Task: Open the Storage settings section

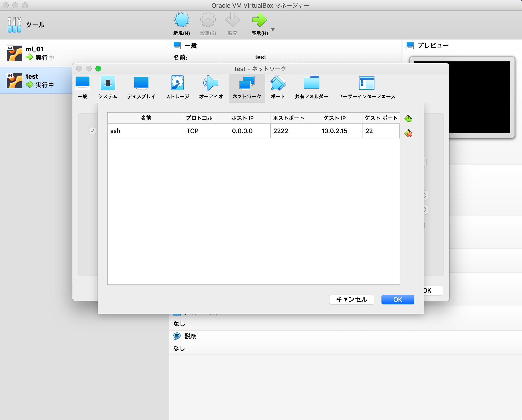Action: coord(177,88)
